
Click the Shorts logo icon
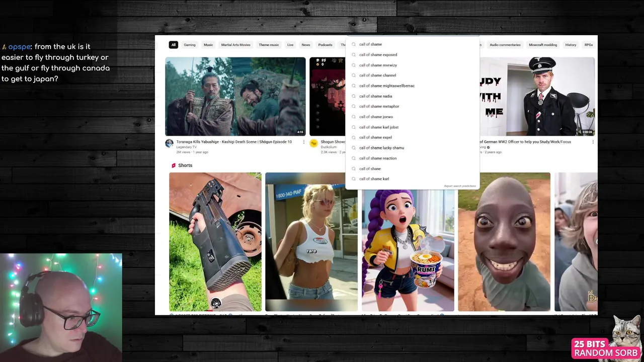pyautogui.click(x=174, y=165)
